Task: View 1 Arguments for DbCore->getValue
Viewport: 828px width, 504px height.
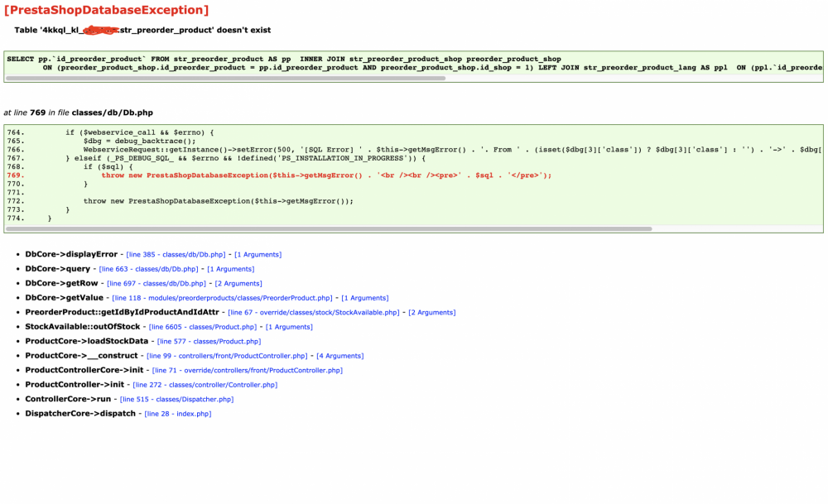Action: [x=365, y=297]
